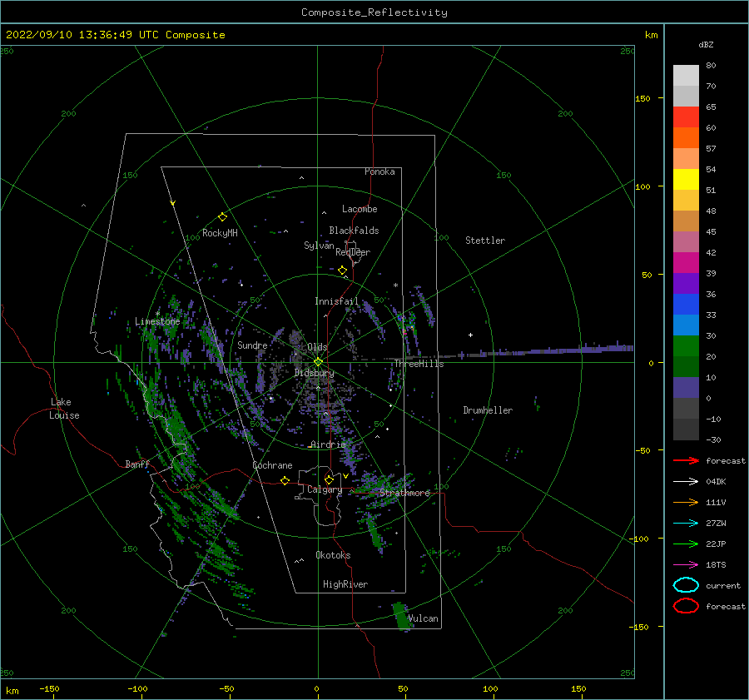749x700 pixels.
Task: Click the Banff label
Action: [x=137, y=464]
